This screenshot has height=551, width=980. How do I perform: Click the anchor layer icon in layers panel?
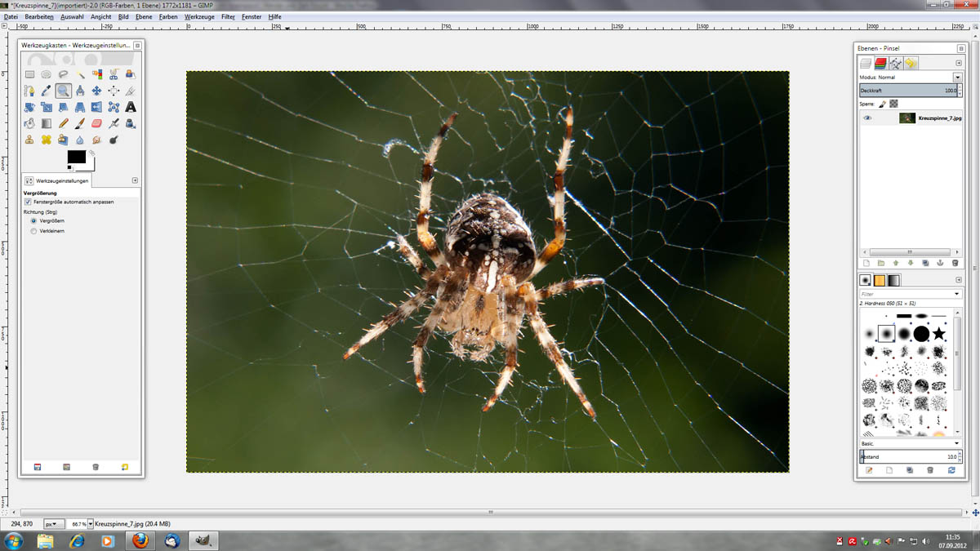[940, 263]
